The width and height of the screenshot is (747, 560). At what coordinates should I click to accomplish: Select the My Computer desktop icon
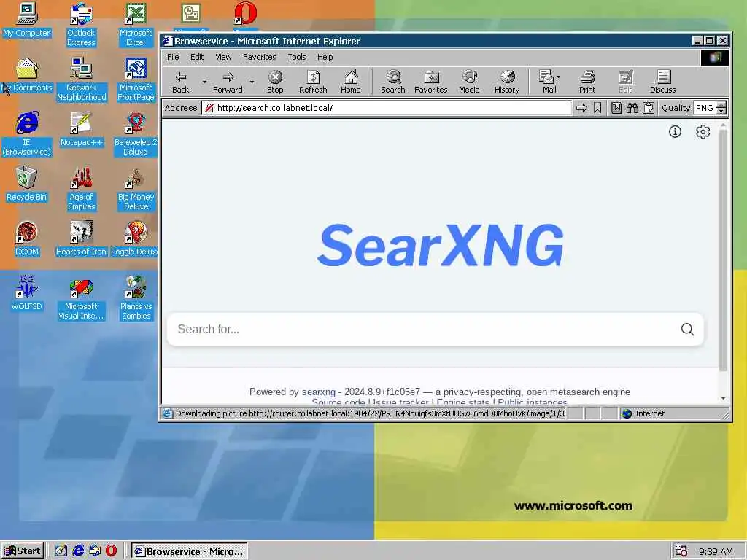27,20
